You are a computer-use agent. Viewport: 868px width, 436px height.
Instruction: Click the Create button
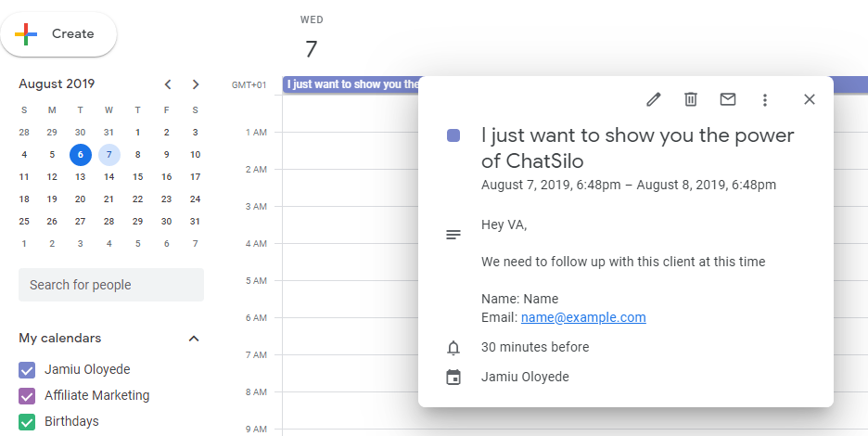[58, 34]
